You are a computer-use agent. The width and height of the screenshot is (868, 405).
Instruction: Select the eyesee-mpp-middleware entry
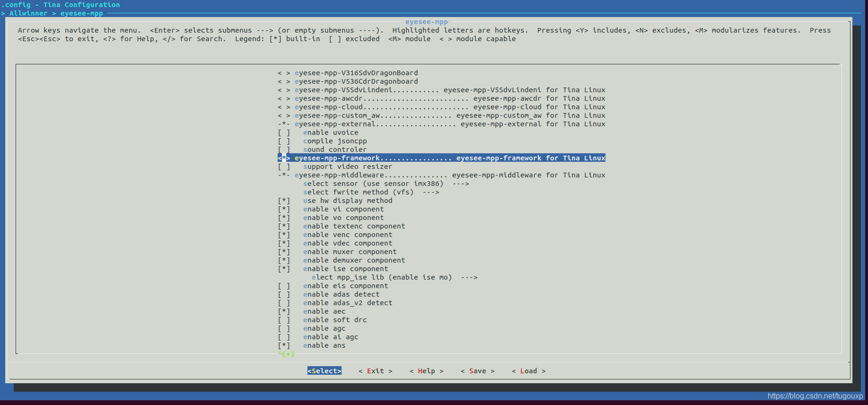441,175
